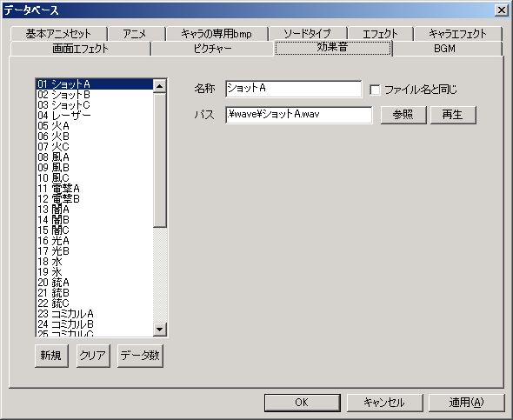The image size is (513, 420).
Task: Switch to the 基本アニメセット tab
Action: click(x=58, y=34)
